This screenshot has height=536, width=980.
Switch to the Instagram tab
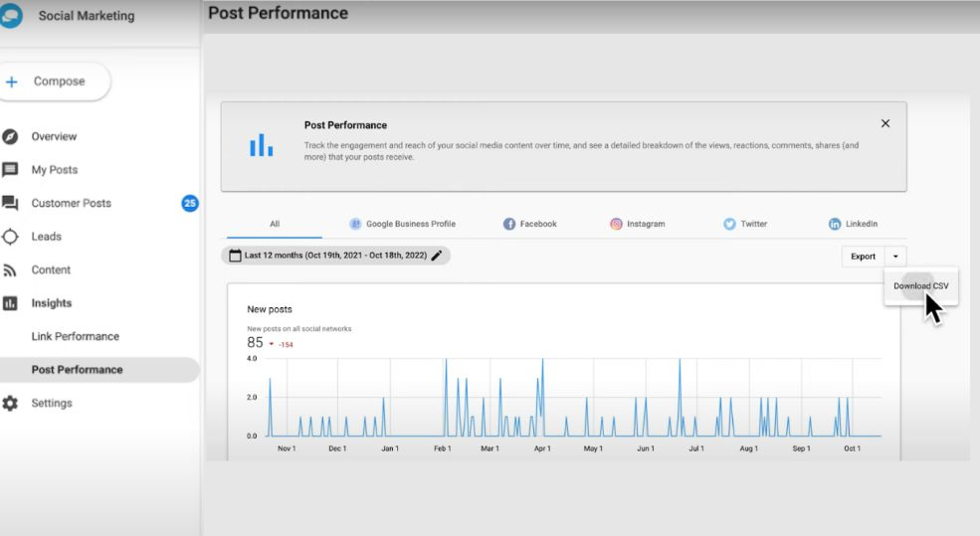click(x=638, y=224)
